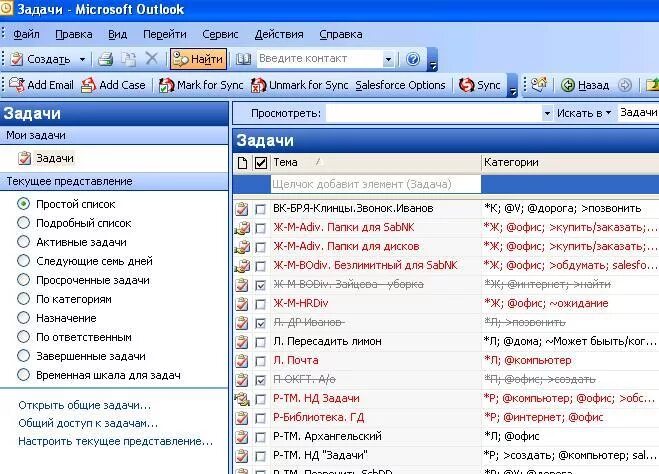
Task: Click the Delete X toolbar icon
Action: click(x=151, y=59)
